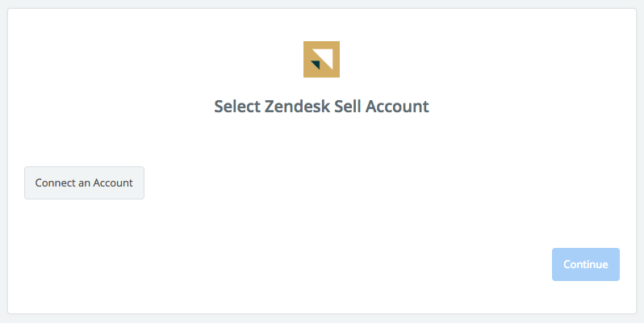This screenshot has height=323, width=644.
Task: Click the Zendesk Sell brand mark above heading
Action: click(x=321, y=59)
